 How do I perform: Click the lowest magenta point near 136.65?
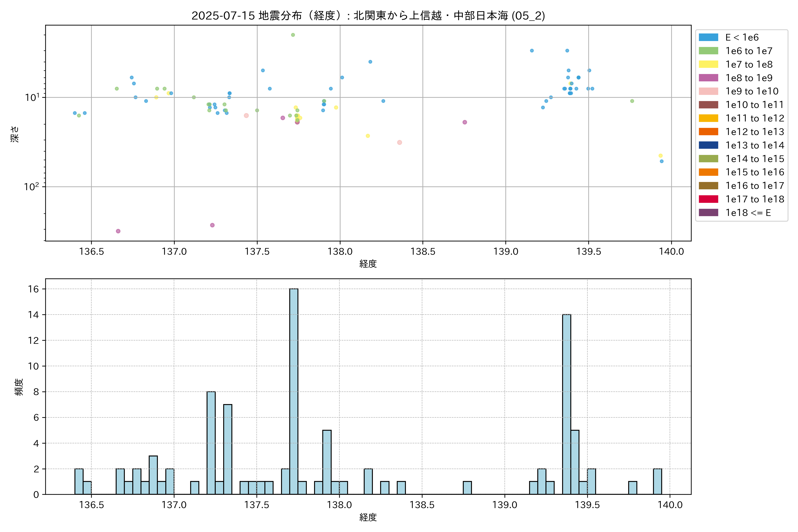[118, 231]
